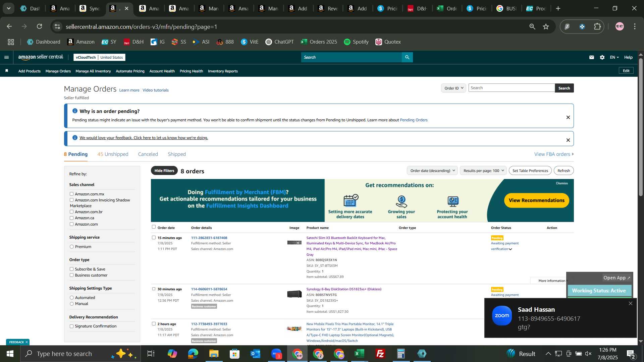Show hidden system tray icons chevron
The width and height of the screenshot is (644, 362).
coord(548,354)
